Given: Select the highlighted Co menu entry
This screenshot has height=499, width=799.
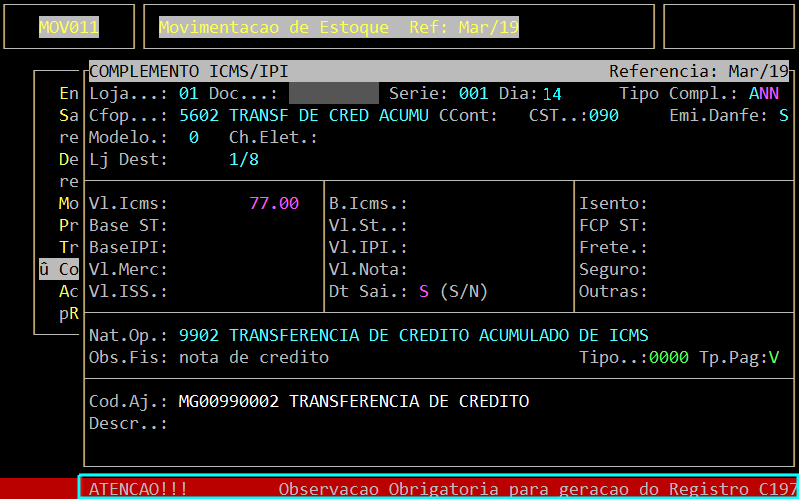Looking at the screenshot, I should pos(59,270).
